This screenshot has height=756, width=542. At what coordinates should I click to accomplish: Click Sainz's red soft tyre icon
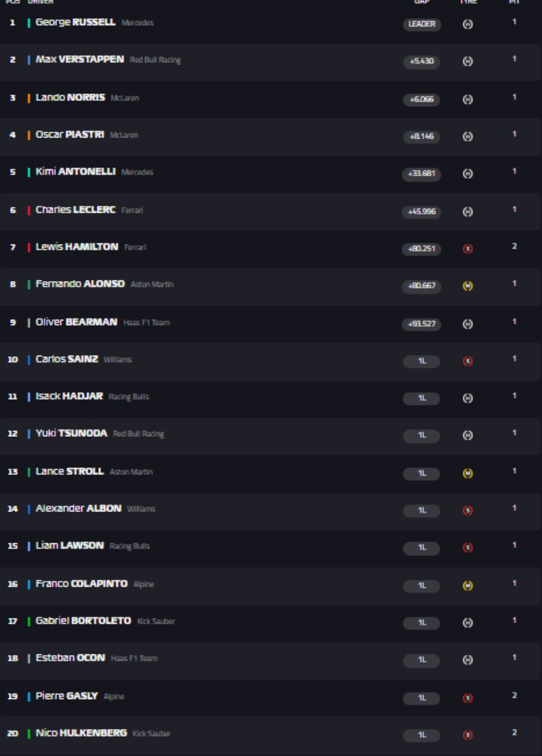pos(467,361)
